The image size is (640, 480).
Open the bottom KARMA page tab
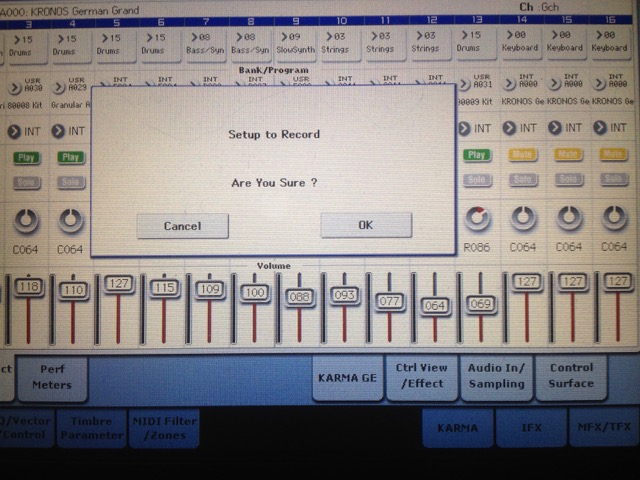tap(458, 428)
